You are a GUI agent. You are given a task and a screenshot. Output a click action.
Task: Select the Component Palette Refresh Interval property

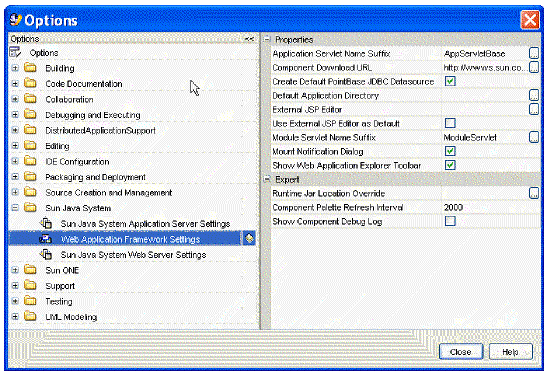(338, 207)
